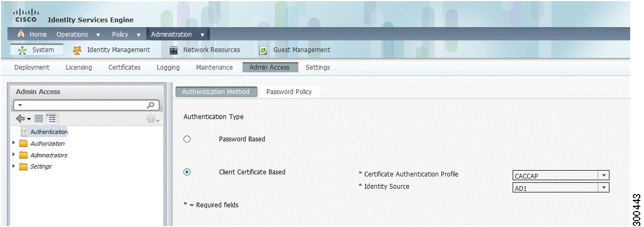Click the Cisco logo
Image resolution: width=644 pixels, height=227 pixels.
(26, 15)
